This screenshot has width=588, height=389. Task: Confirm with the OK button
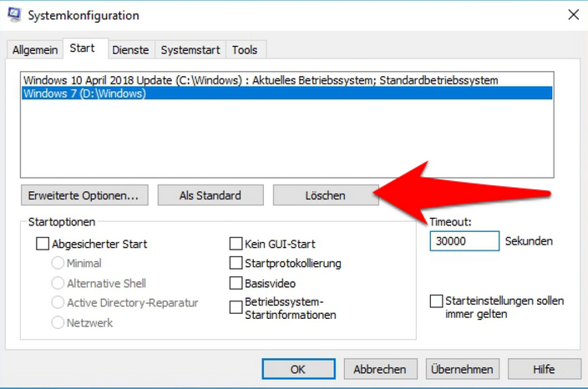click(298, 369)
